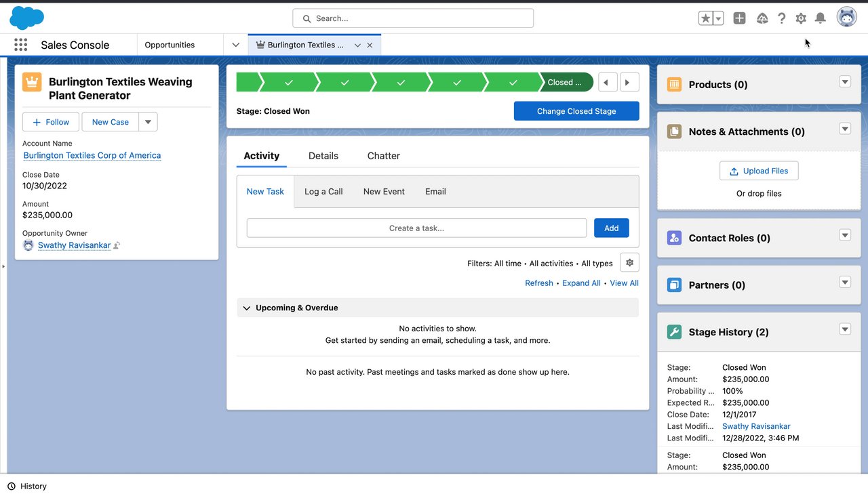Click the New Case button
This screenshot has width=868, height=498.
[110, 122]
